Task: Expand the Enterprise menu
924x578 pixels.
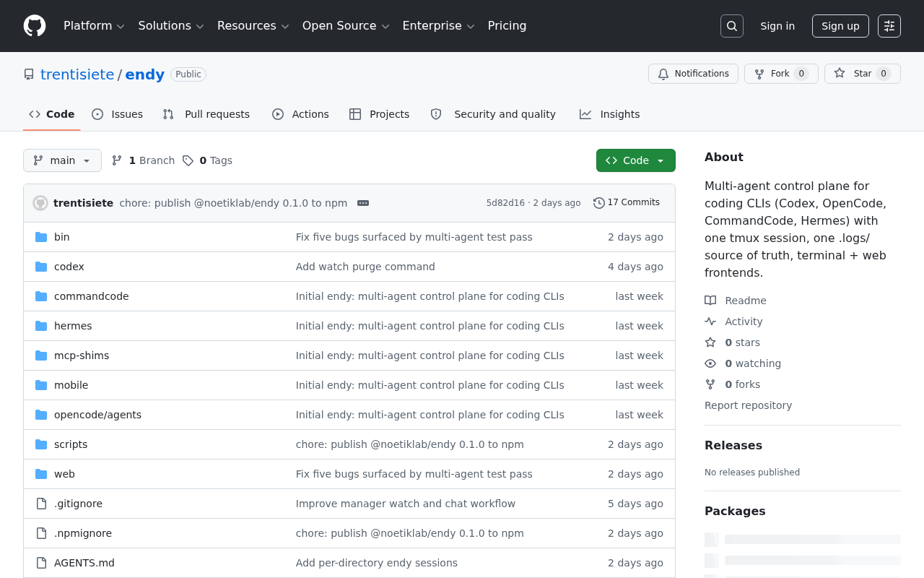Action: click(438, 26)
